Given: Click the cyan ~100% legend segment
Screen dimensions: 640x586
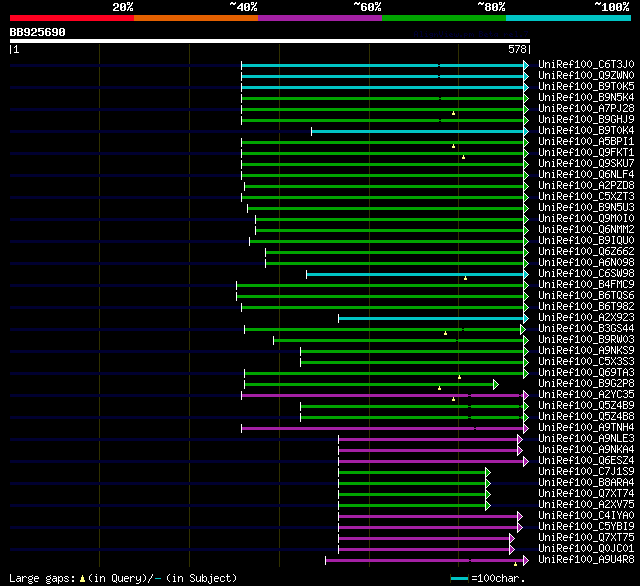Looking at the screenshot, I should click(568, 18).
